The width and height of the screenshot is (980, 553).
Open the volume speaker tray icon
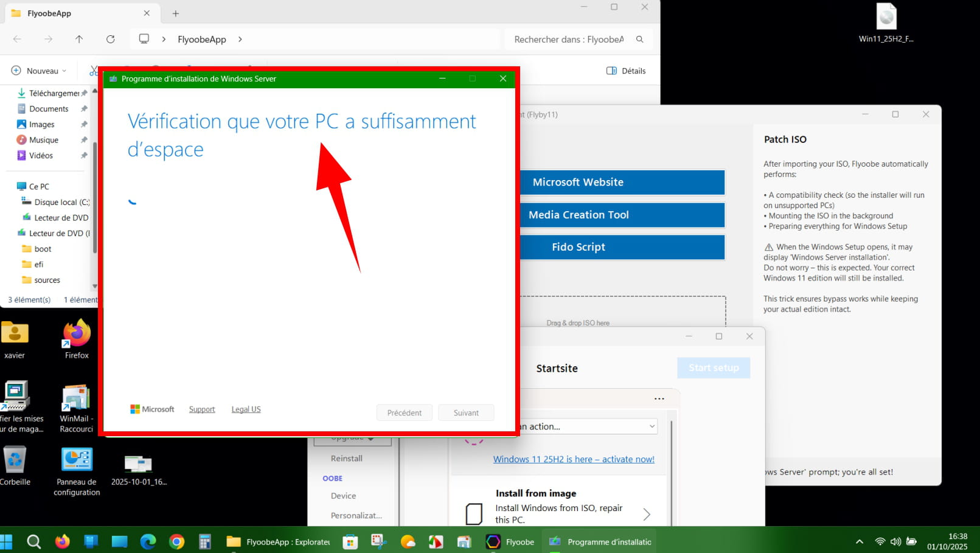(x=895, y=541)
